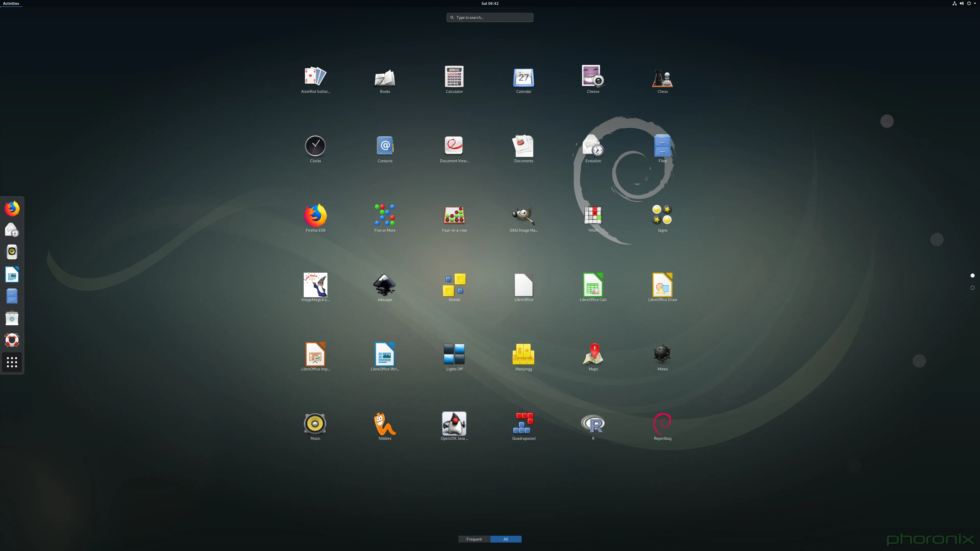
Task: Scroll down app grid scrollbar
Action: click(971, 288)
